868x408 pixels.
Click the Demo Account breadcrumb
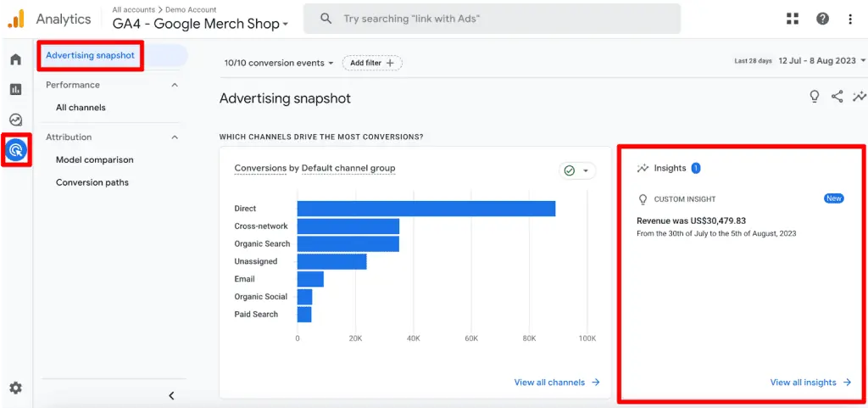tap(191, 9)
